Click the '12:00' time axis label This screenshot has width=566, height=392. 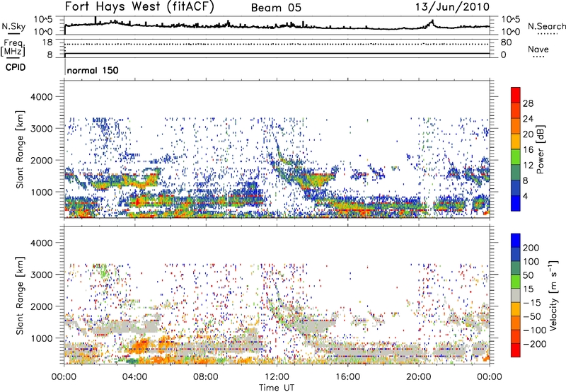pos(277,377)
